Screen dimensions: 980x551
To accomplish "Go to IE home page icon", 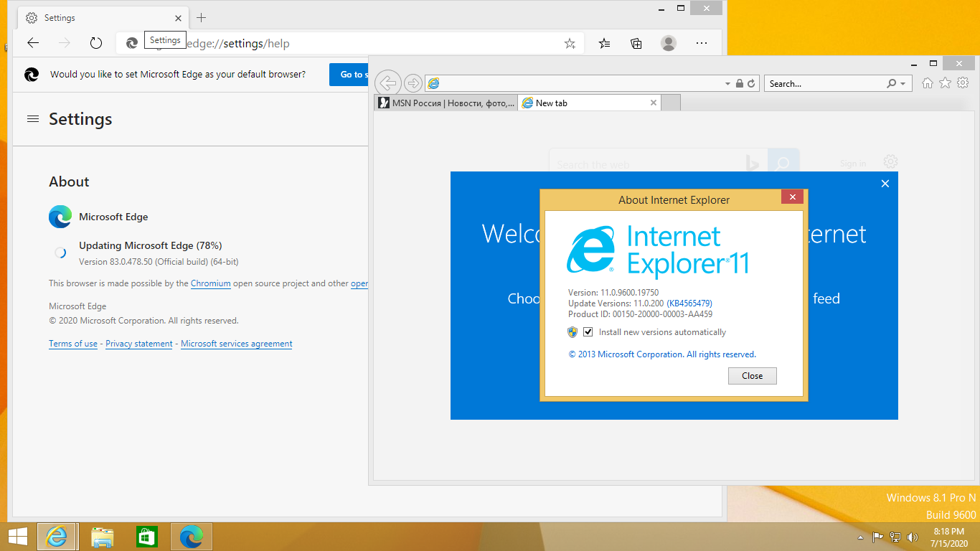I will coord(928,83).
